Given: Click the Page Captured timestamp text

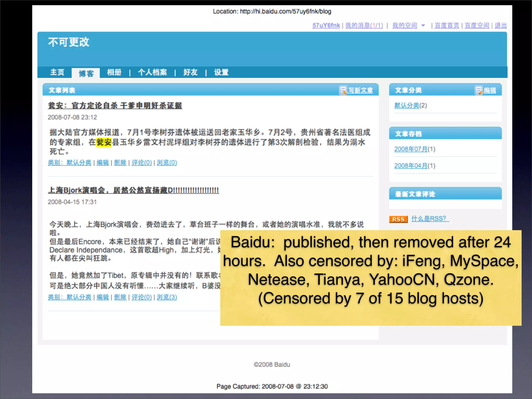Looking at the screenshot, I should point(272,387).
